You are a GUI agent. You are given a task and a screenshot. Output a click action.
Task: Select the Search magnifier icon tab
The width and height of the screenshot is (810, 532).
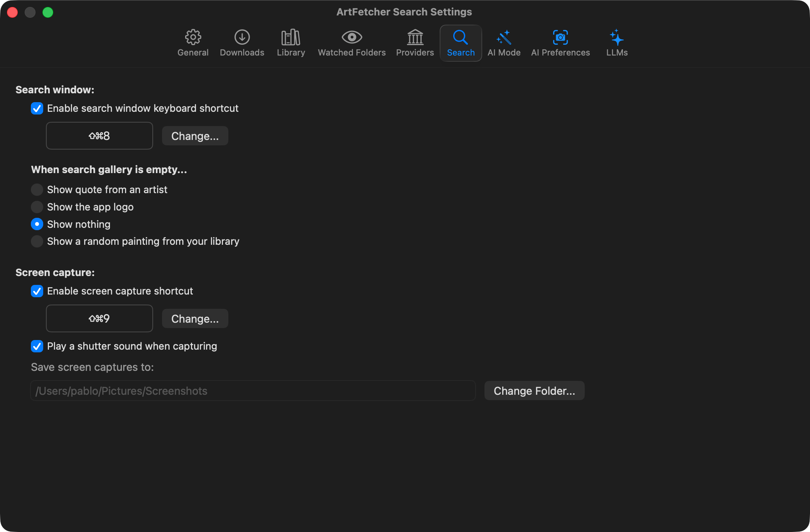point(461,43)
